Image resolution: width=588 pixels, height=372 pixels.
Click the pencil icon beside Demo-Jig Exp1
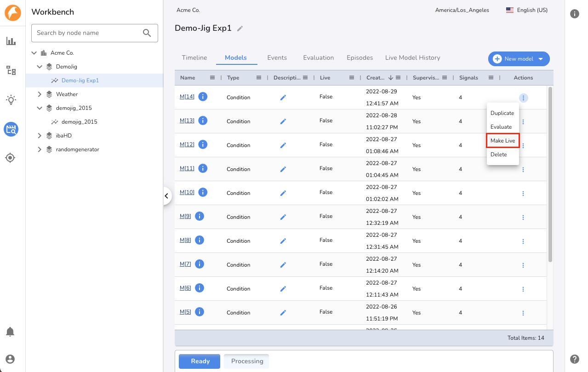click(240, 29)
